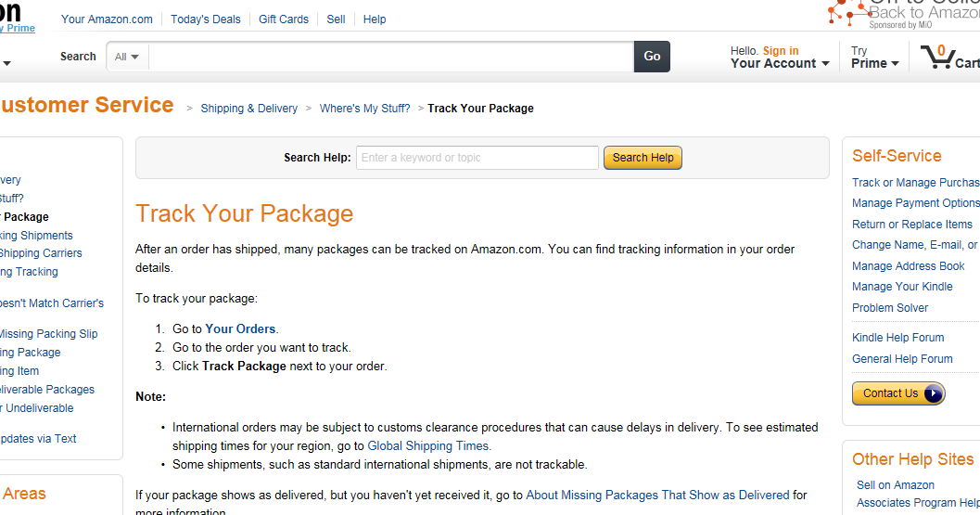Click the Search Help button
This screenshot has height=515, width=980.
point(643,158)
